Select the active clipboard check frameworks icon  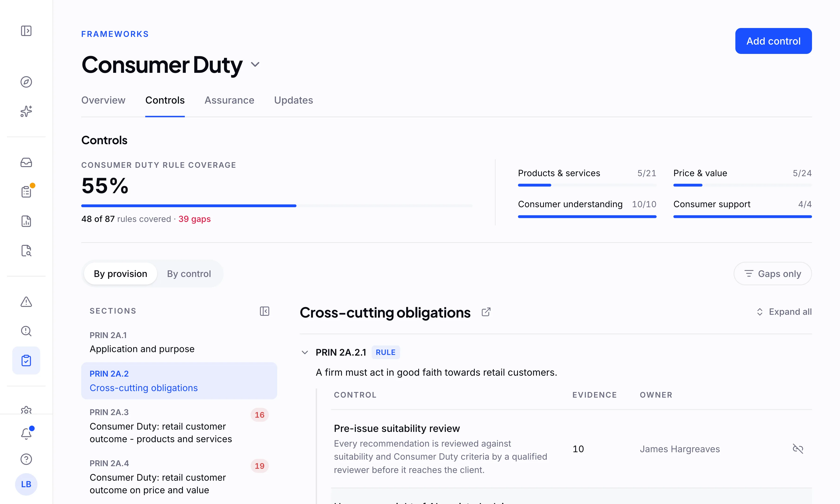click(x=26, y=360)
